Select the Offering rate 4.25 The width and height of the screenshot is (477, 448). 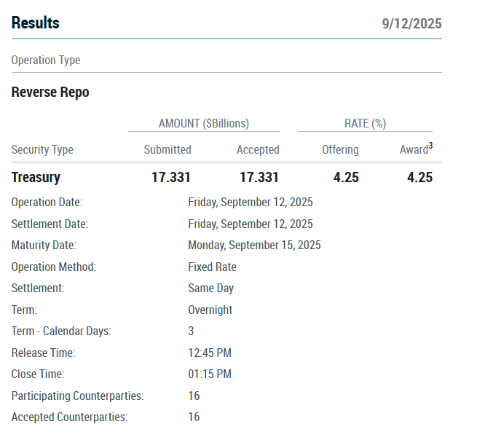click(346, 177)
